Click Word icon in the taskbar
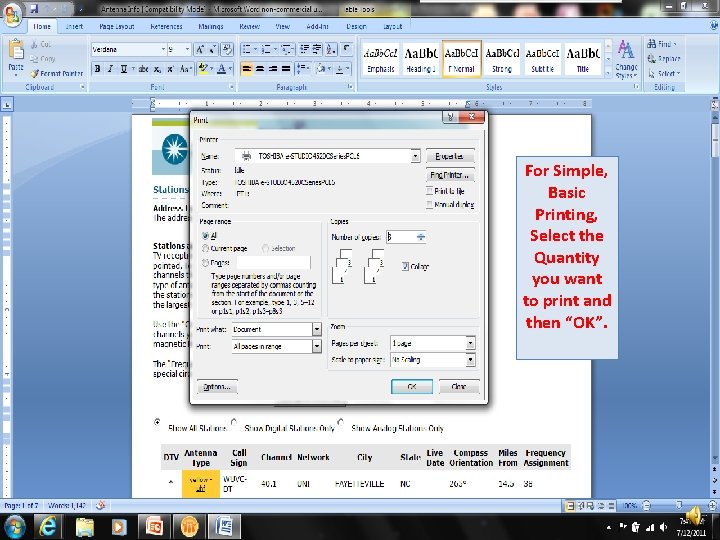720x540 pixels. 225,526
